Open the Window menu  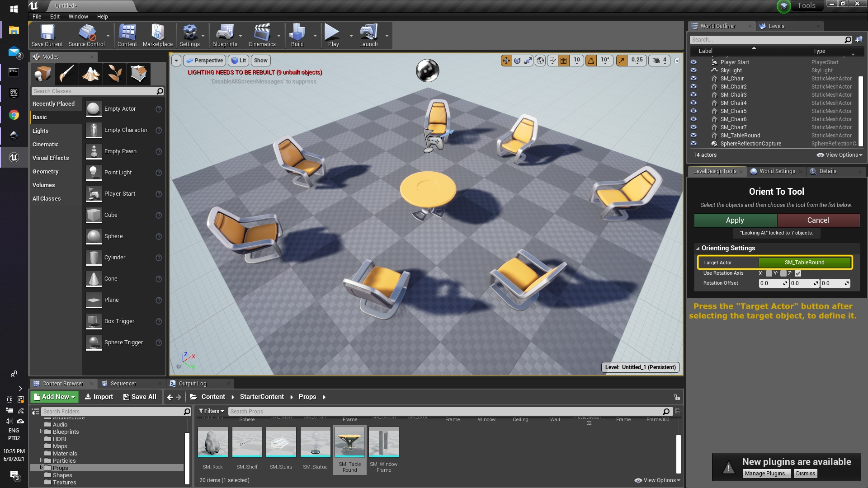point(78,16)
